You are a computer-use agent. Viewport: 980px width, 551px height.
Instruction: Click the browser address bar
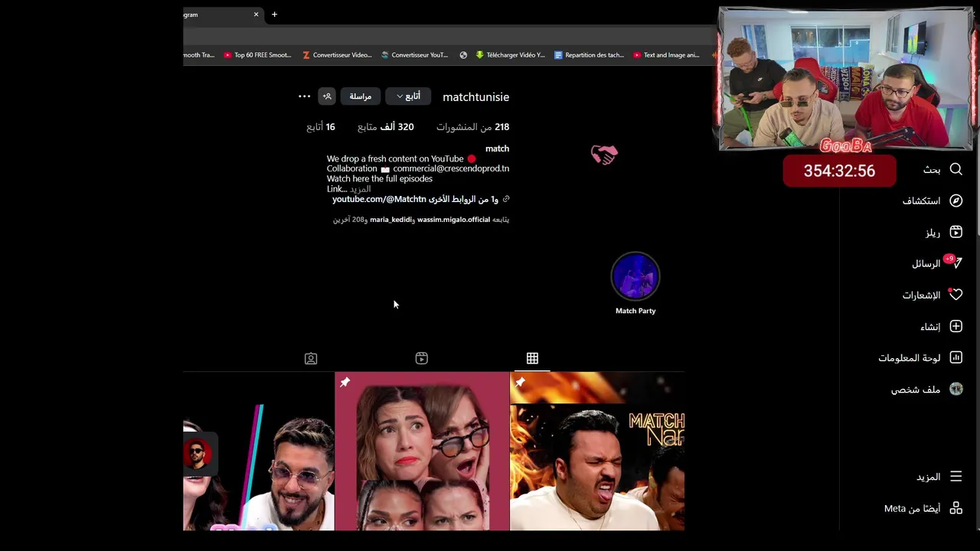(448, 36)
